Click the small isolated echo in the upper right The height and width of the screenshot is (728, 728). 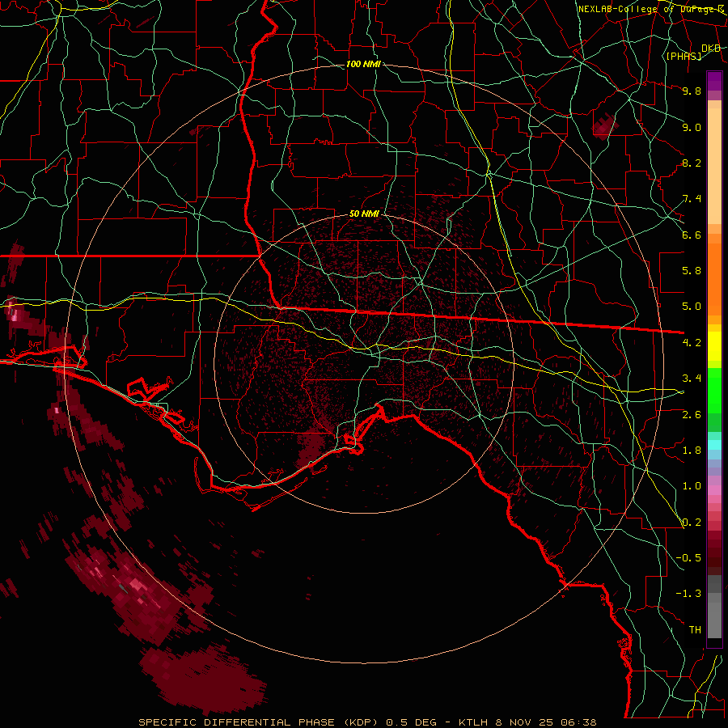tap(603, 126)
